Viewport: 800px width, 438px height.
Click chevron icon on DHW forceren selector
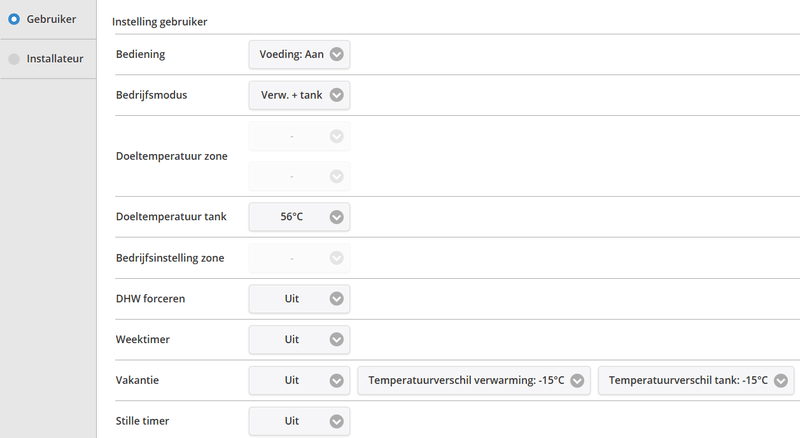[337, 298]
